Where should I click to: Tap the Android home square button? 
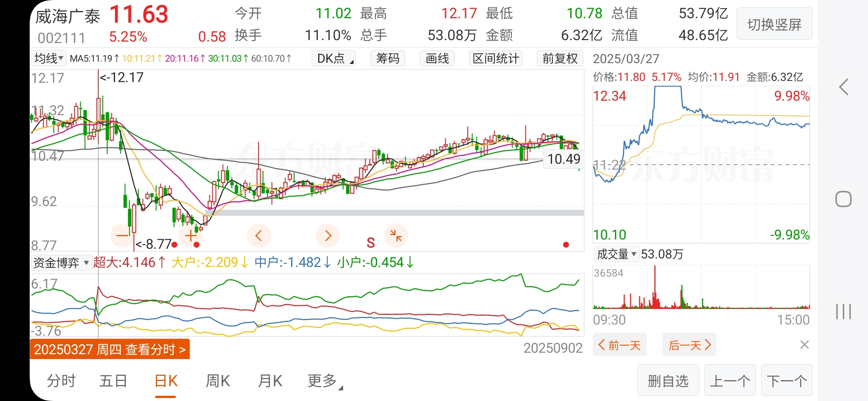843,199
